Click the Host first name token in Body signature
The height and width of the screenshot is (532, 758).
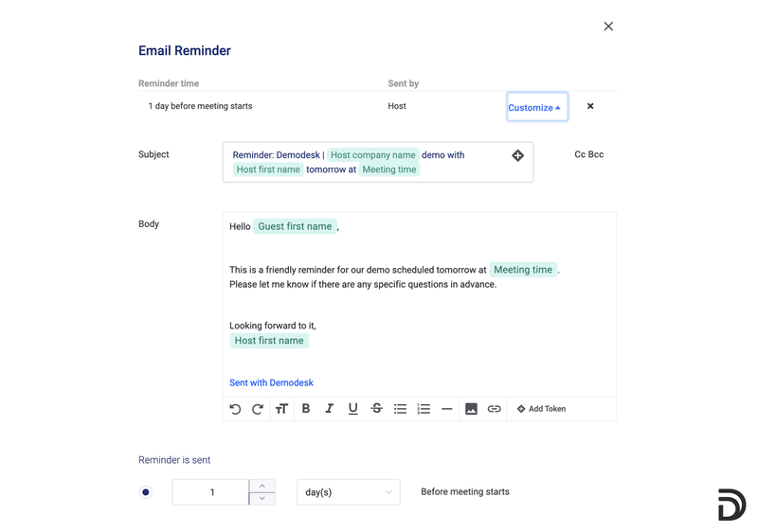pos(269,341)
